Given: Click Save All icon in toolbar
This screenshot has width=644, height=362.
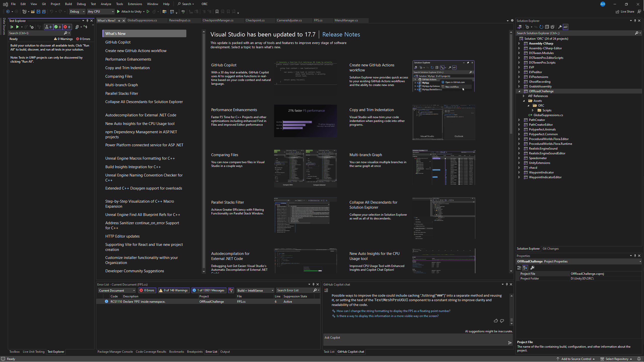Looking at the screenshot, I should click(44, 12).
